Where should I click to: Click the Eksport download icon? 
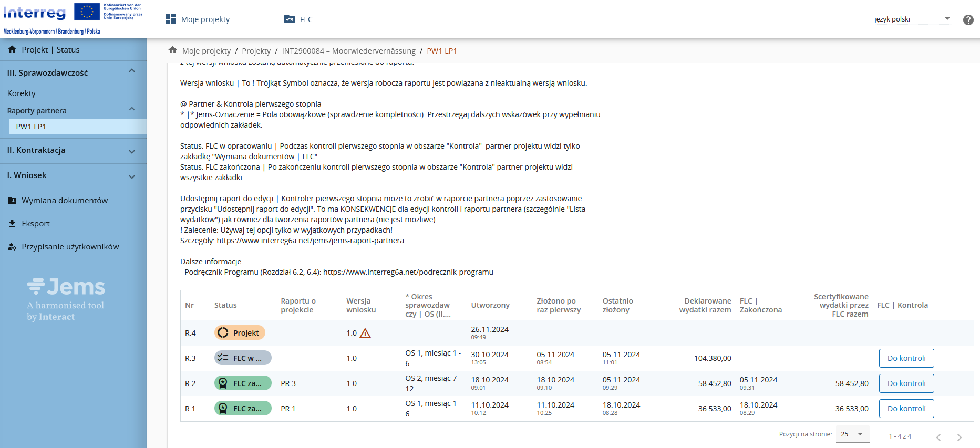pyautogui.click(x=12, y=223)
